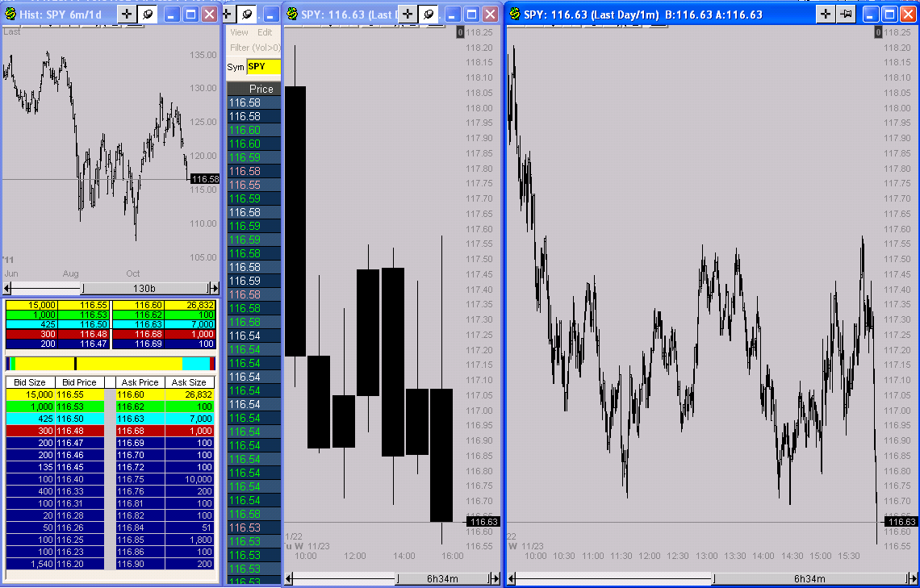Click left arrow on 1m chart scrollbar

tap(512, 579)
